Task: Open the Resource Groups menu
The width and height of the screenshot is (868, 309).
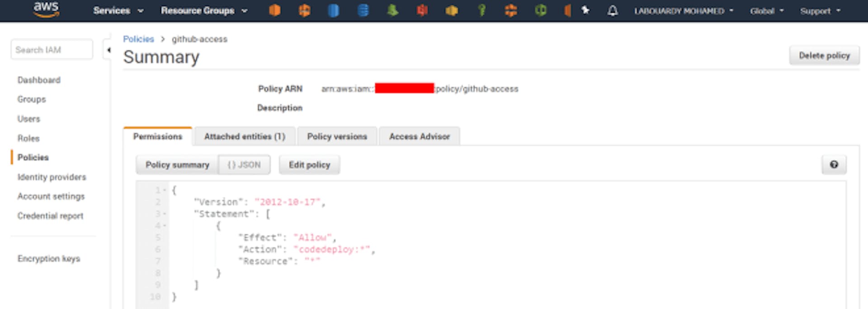Action: tap(204, 10)
